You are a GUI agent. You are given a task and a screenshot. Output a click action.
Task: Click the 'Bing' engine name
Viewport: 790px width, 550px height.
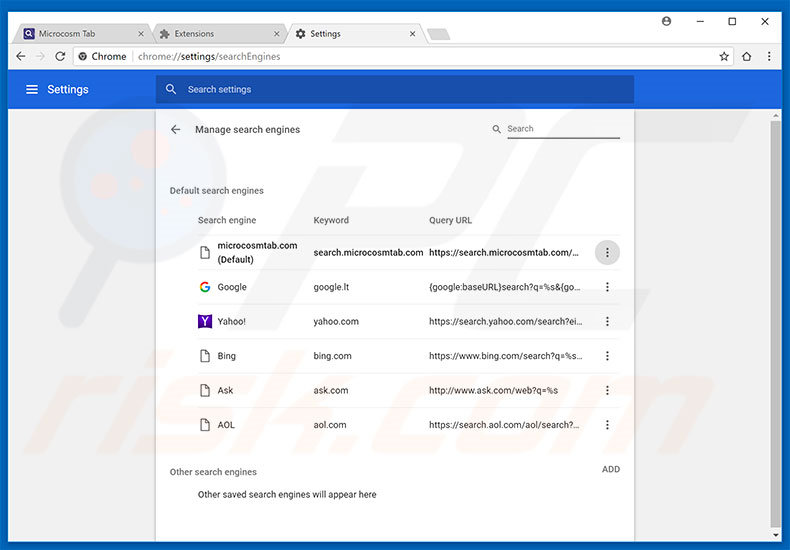pos(226,356)
